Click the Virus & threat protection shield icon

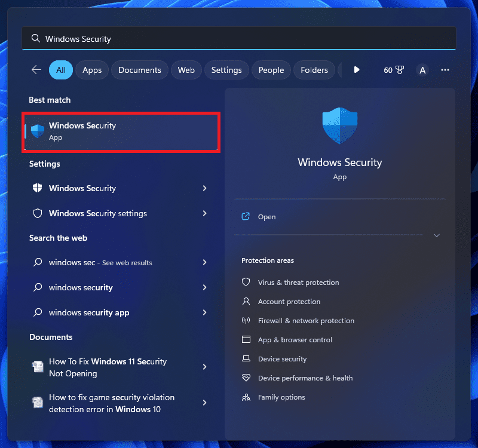pos(246,282)
